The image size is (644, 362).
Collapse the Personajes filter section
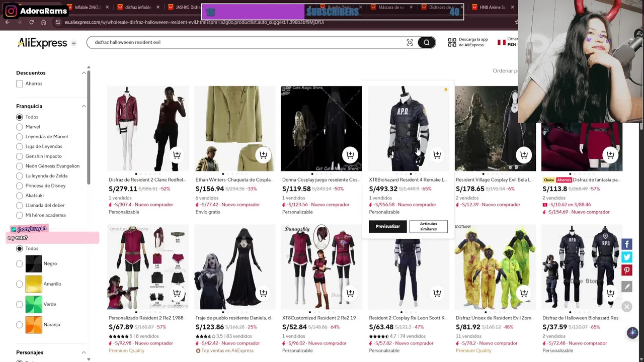click(84, 352)
